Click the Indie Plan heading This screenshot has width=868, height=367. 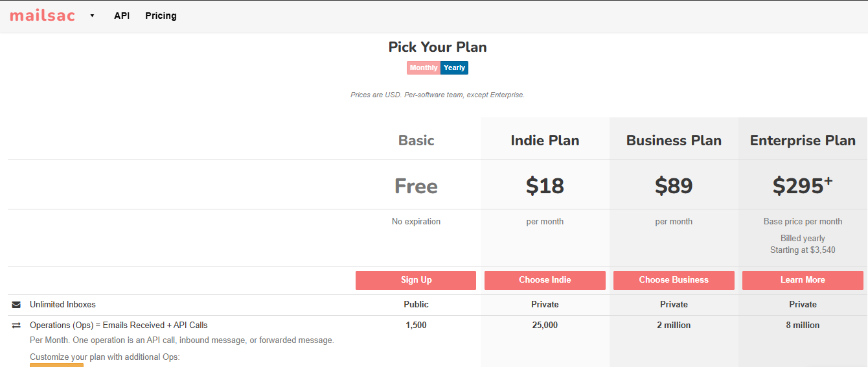click(x=545, y=140)
